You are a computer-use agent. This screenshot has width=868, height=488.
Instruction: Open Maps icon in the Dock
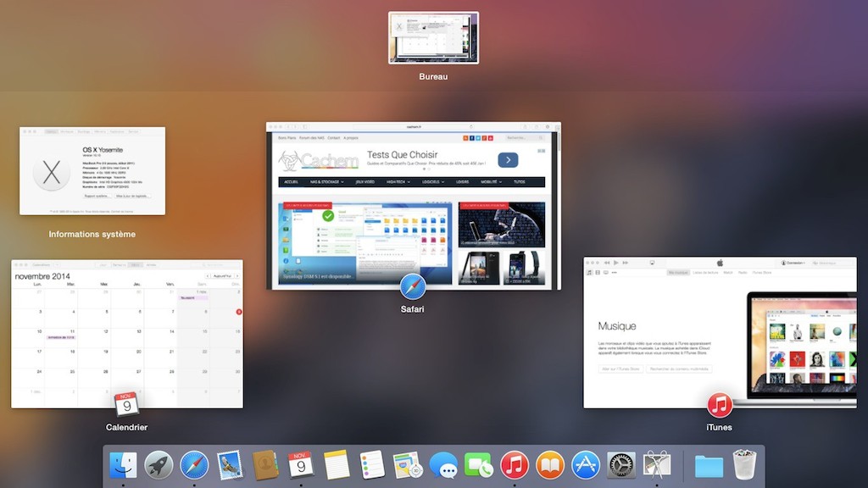[x=408, y=465]
